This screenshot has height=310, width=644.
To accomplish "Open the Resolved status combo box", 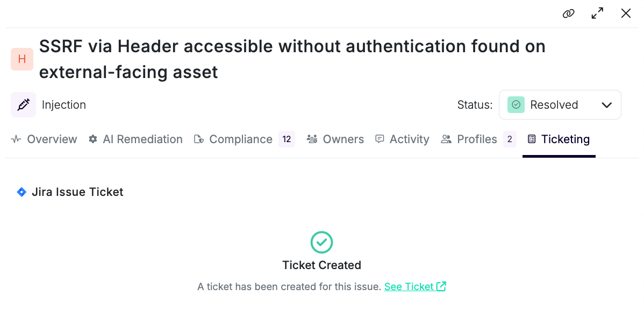I will pyautogui.click(x=560, y=105).
